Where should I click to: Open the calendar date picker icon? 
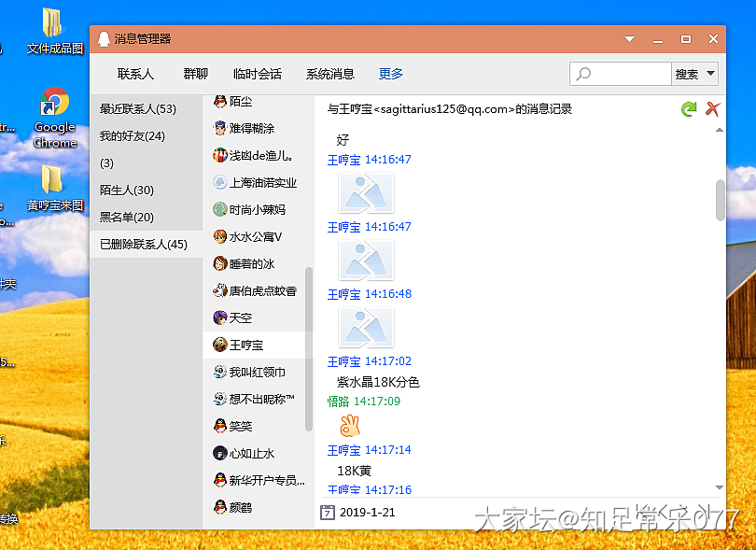coord(327,512)
